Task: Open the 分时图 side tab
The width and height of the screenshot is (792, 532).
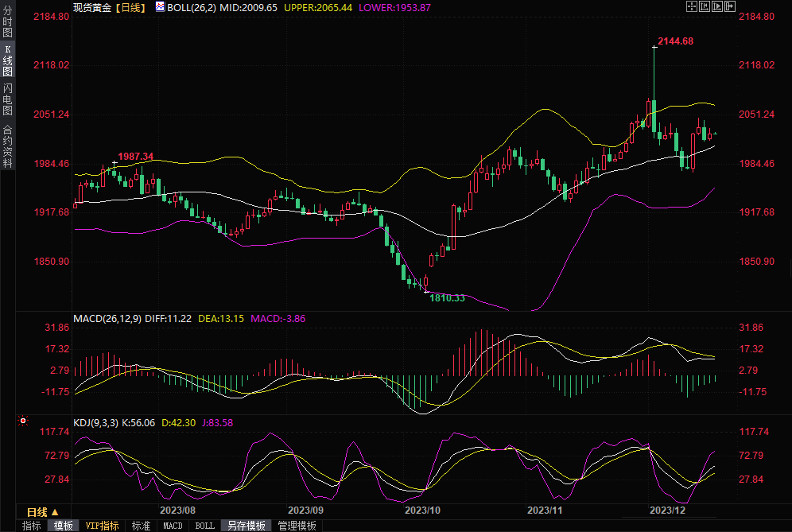Action: pos(7,23)
